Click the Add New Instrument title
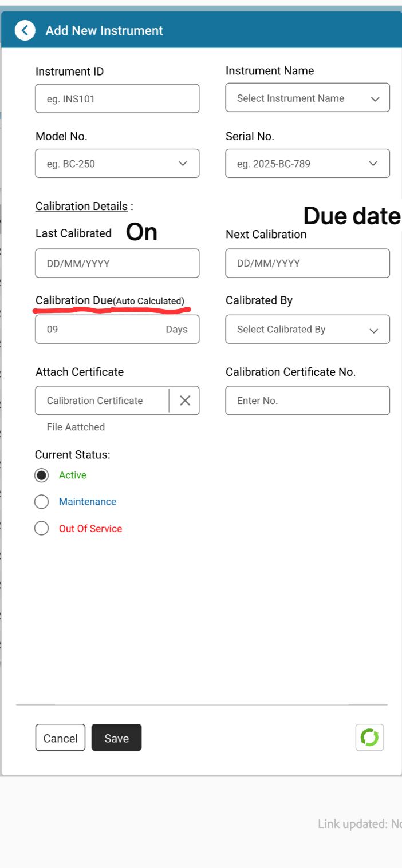 (104, 31)
